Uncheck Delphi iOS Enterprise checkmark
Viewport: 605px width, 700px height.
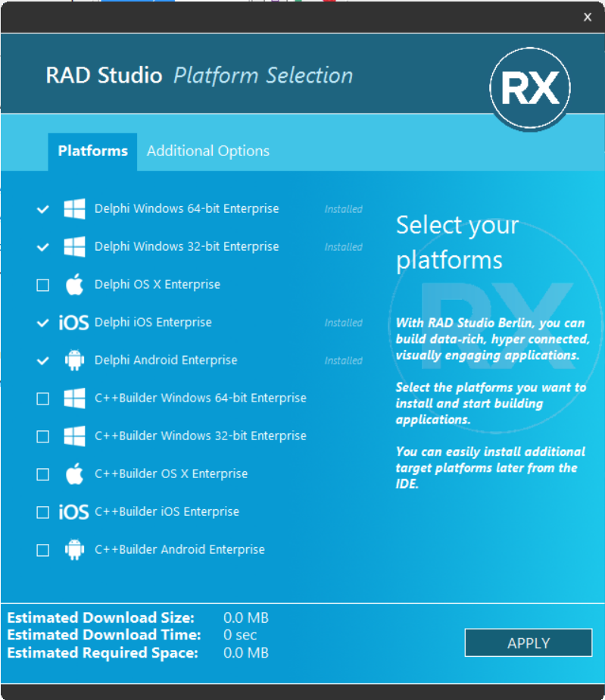click(x=43, y=323)
